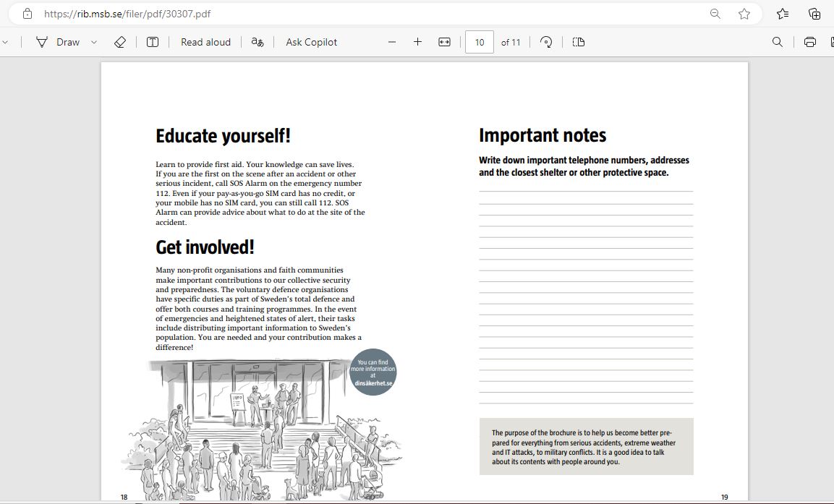Select the Add text tool icon
Image resolution: width=834 pixels, height=504 pixels.
pyautogui.click(x=153, y=42)
